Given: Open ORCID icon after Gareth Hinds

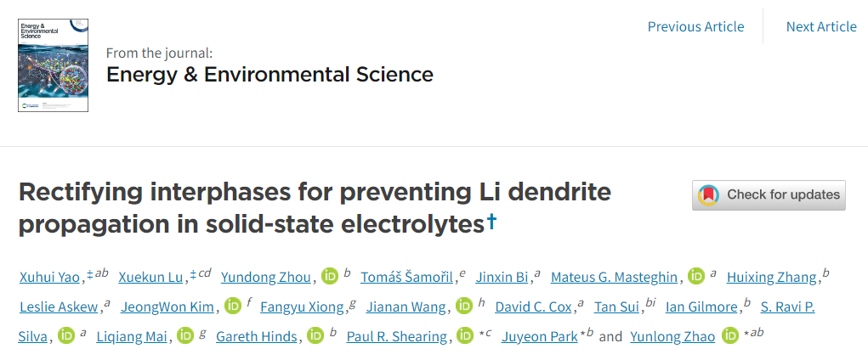Looking at the screenshot, I should coord(315,335).
